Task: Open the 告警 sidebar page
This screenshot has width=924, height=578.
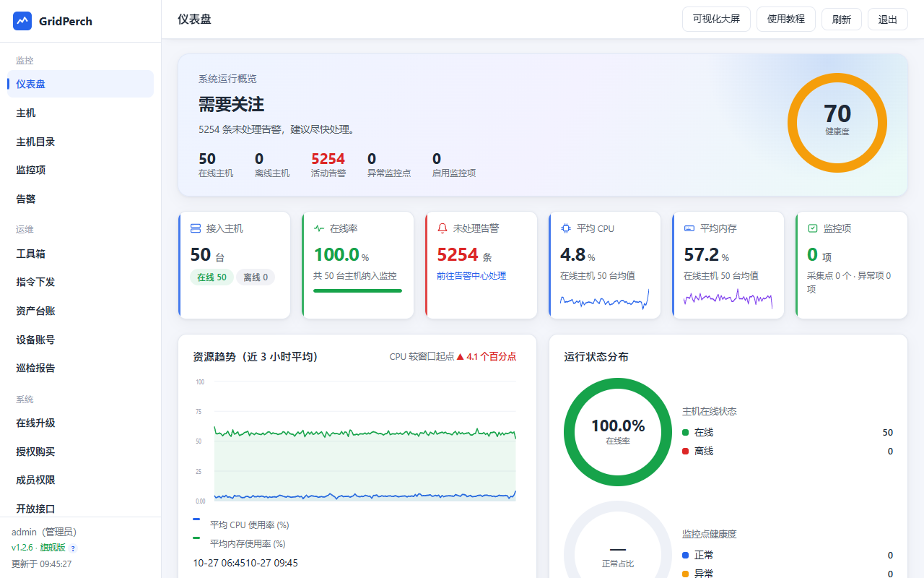Action: pos(80,199)
